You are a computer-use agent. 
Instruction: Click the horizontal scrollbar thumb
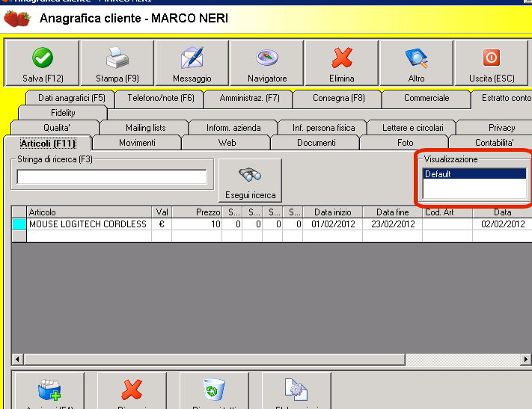point(215,359)
